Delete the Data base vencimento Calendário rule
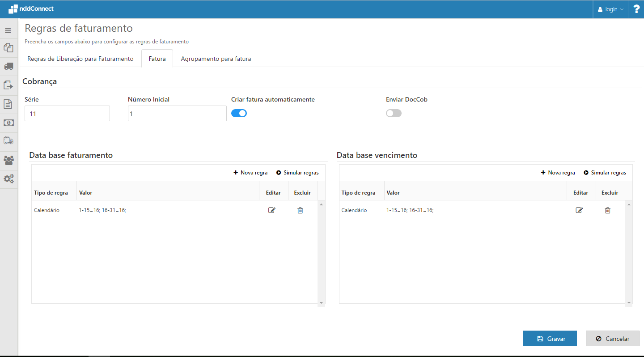Image resolution: width=644 pixels, height=357 pixels. (607, 210)
